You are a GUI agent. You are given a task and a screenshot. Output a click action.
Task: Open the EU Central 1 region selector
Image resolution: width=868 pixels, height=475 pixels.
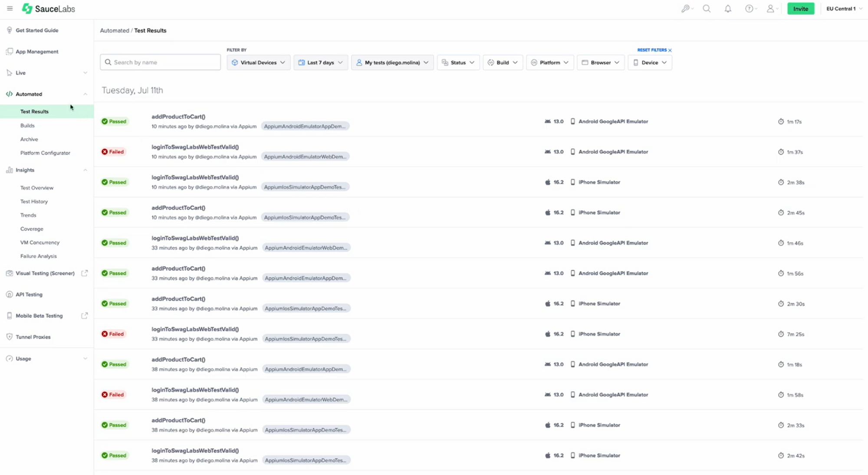point(844,9)
